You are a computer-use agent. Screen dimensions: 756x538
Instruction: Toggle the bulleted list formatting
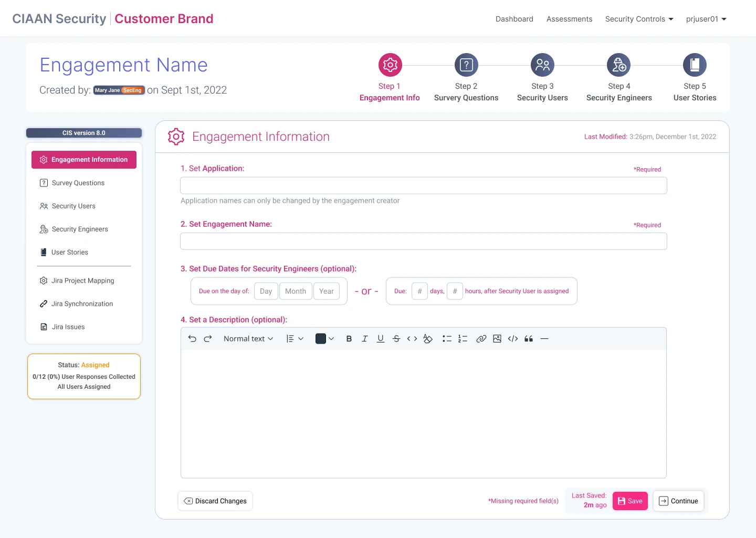click(x=447, y=339)
